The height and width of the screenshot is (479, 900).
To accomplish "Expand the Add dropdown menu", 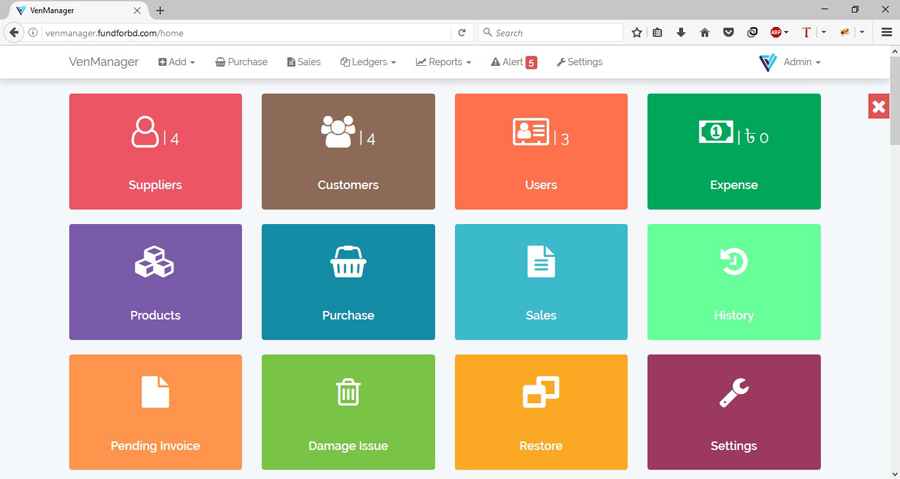I will tap(177, 62).
